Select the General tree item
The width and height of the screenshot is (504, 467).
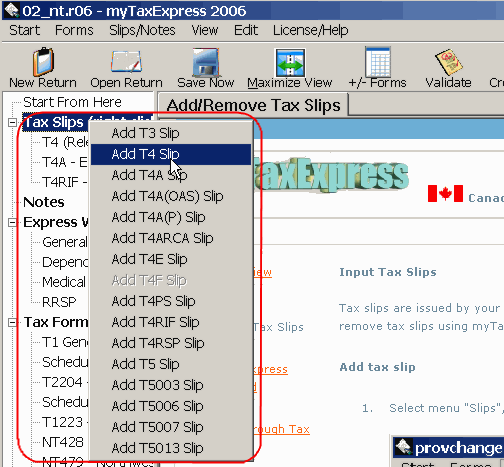click(65, 242)
